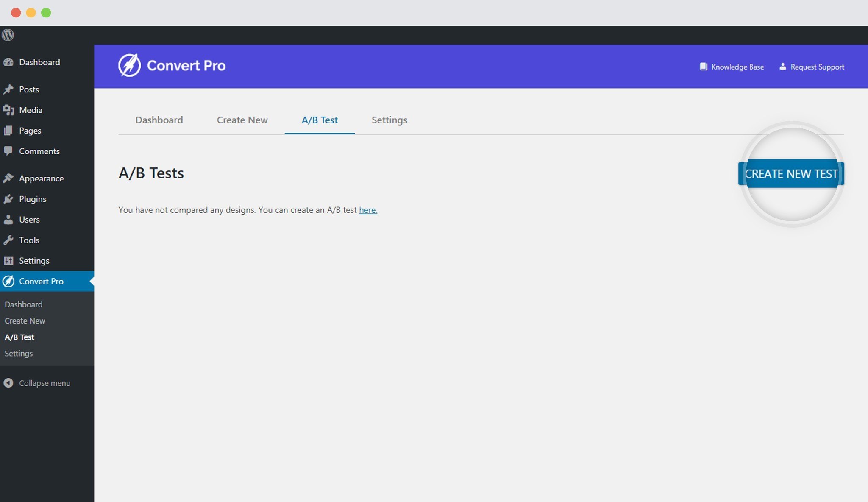Select Create New submenu item
868x502 pixels.
(25, 321)
